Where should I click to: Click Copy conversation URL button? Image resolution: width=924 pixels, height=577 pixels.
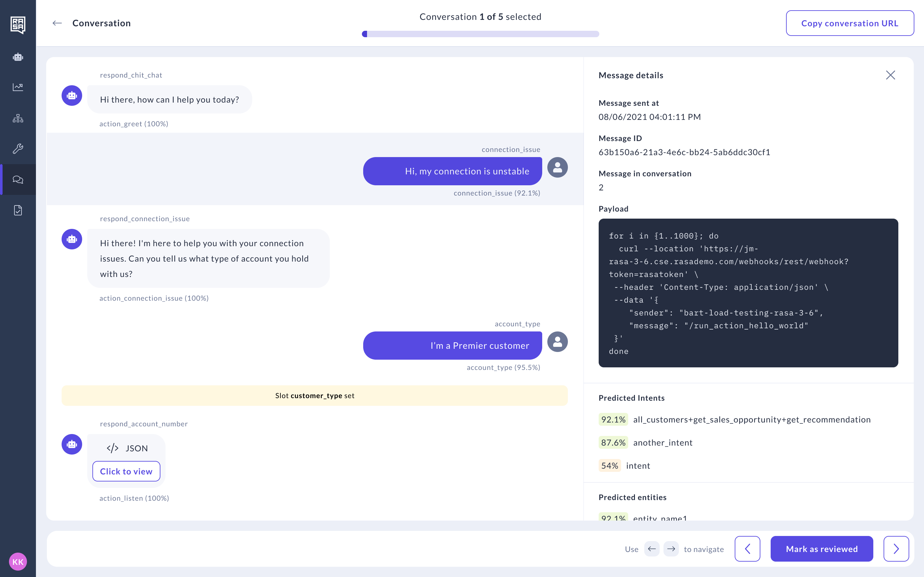coord(850,23)
